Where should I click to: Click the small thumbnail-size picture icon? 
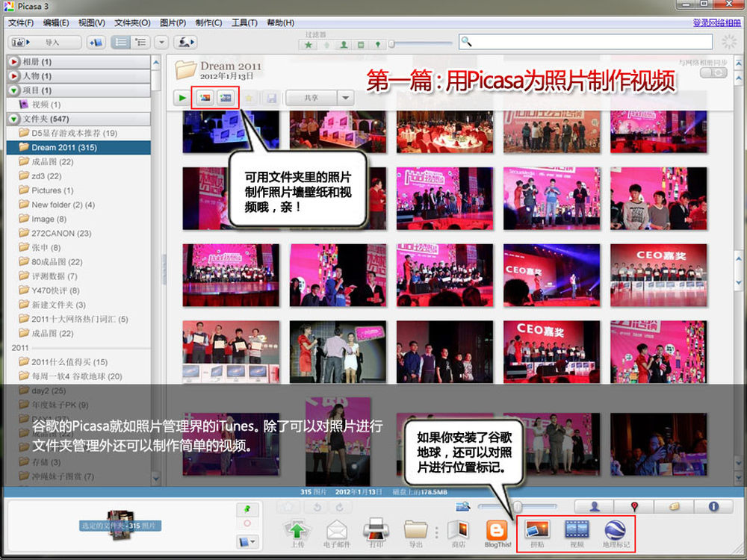[462, 506]
